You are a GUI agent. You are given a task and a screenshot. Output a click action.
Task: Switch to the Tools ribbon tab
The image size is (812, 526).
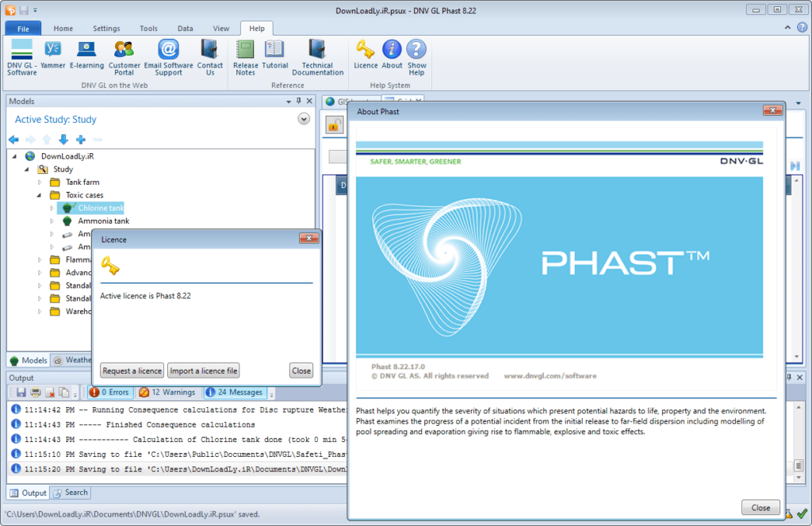(x=148, y=29)
